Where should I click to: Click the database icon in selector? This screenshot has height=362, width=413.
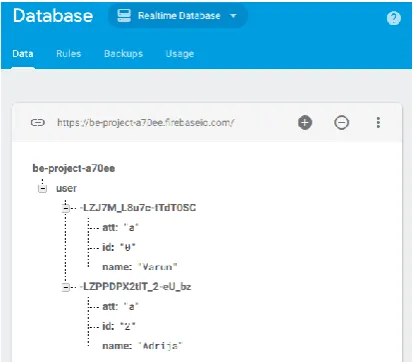pos(124,16)
